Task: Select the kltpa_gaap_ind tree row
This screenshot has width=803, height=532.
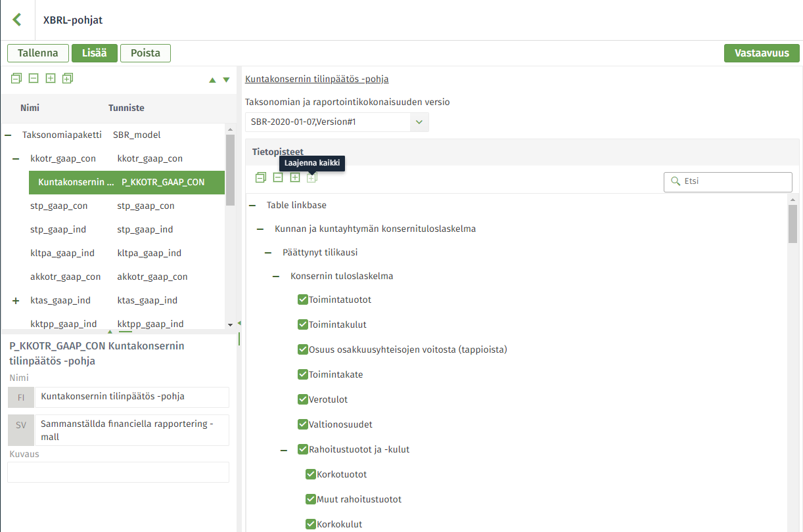Action: (113, 253)
